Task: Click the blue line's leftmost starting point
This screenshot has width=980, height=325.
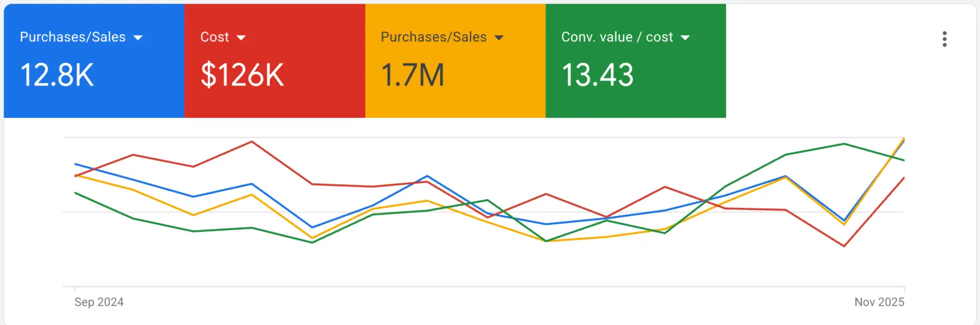Action: [75, 164]
